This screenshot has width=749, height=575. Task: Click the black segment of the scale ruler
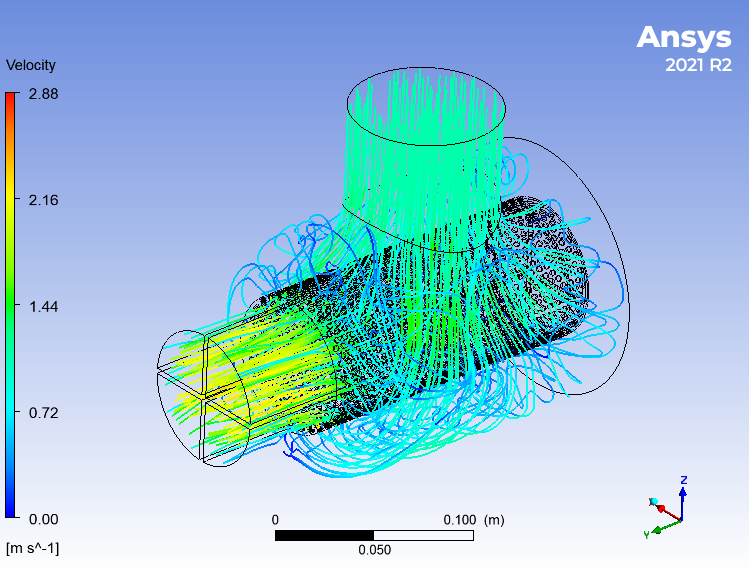[x=324, y=536]
